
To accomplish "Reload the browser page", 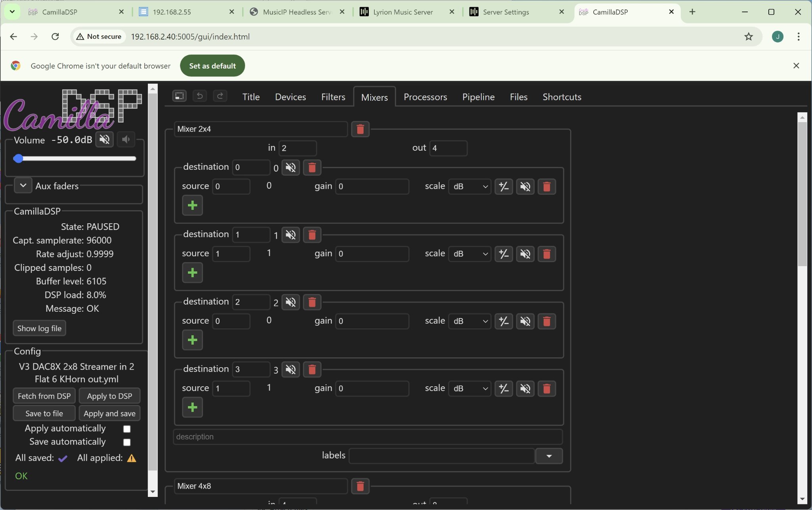I will [x=55, y=36].
